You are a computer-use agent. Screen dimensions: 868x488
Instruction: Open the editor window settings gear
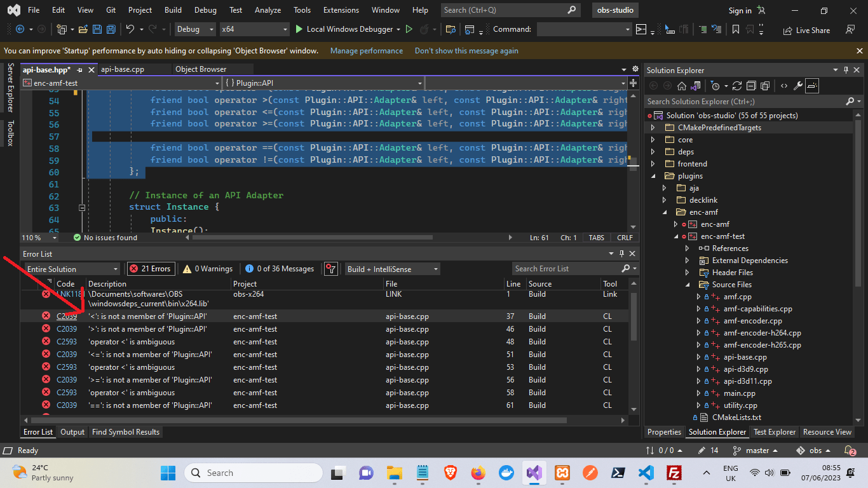634,69
